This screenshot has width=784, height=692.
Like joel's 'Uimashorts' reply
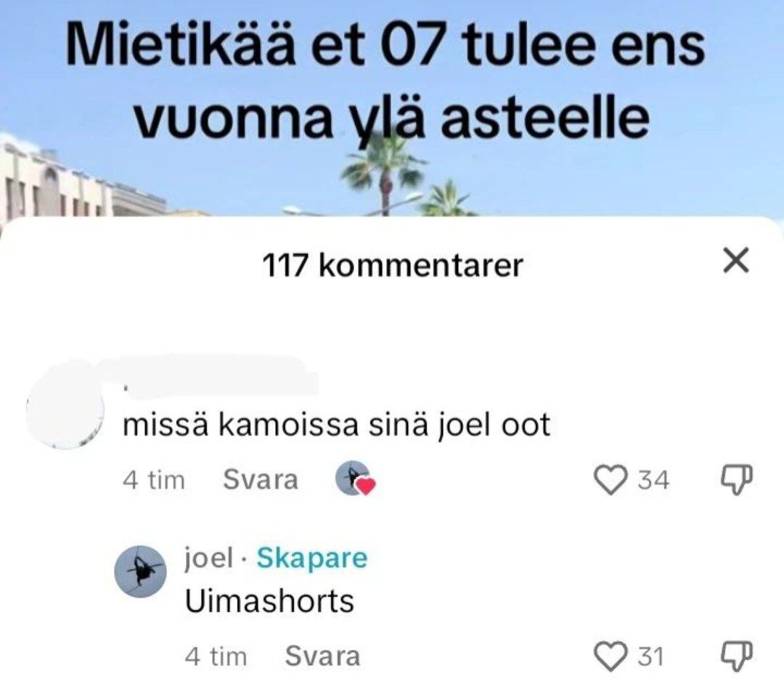coord(610,656)
